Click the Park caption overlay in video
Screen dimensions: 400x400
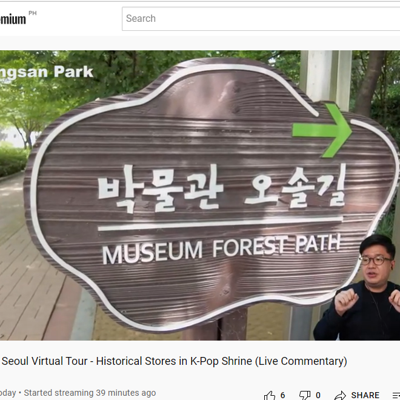click(x=47, y=72)
